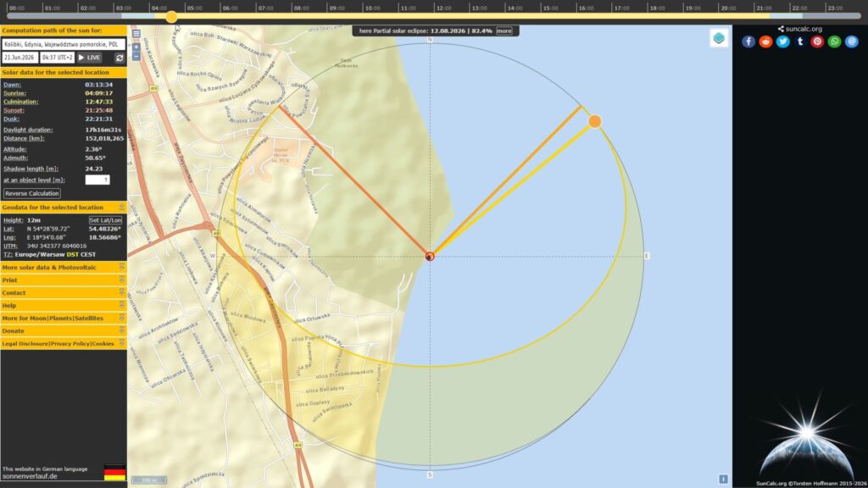Open the map layers selector icon

pyautogui.click(x=719, y=38)
